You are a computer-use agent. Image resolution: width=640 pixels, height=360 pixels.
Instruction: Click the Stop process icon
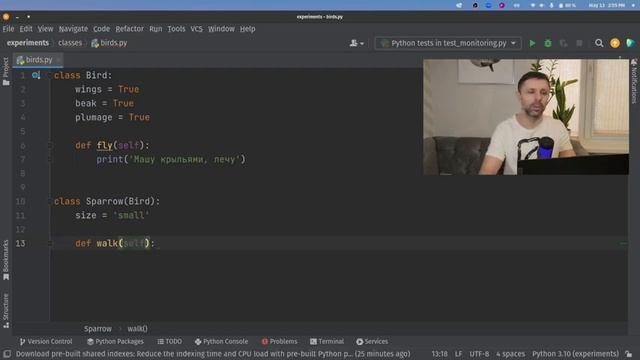(x=579, y=43)
